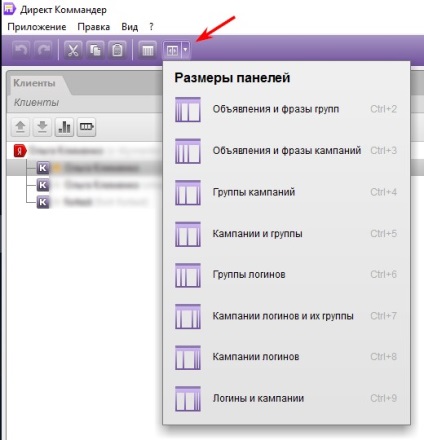Click the Paste clipboard icon
Viewport: 424px width, 440px height.
[x=117, y=50]
